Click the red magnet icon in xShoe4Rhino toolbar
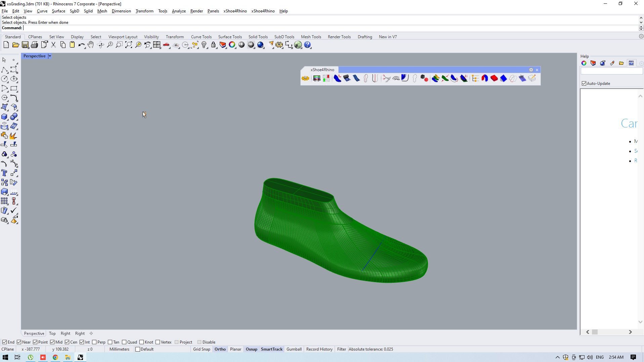 point(484,79)
